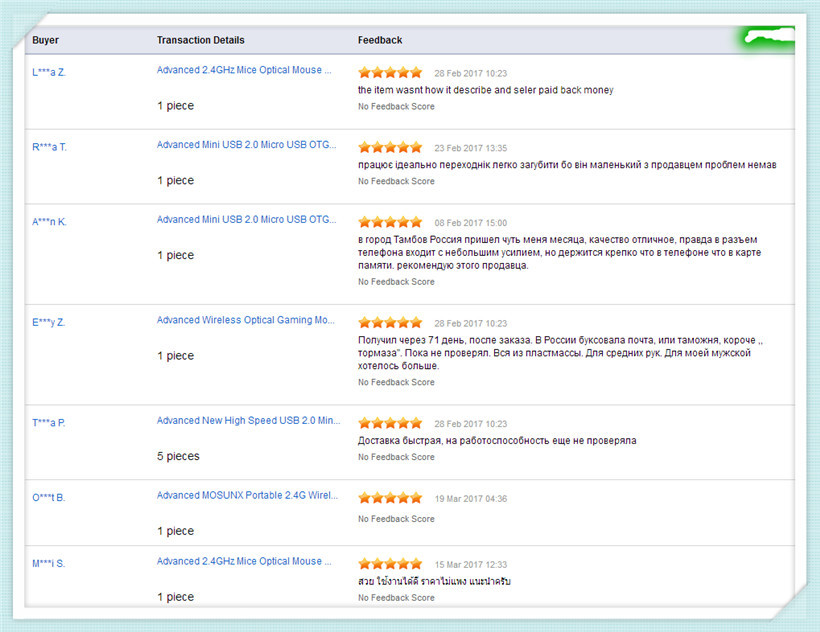The height and width of the screenshot is (632, 820).
Task: Click the star rating dated 08 Feb 2017
Action: pyautogui.click(x=390, y=223)
